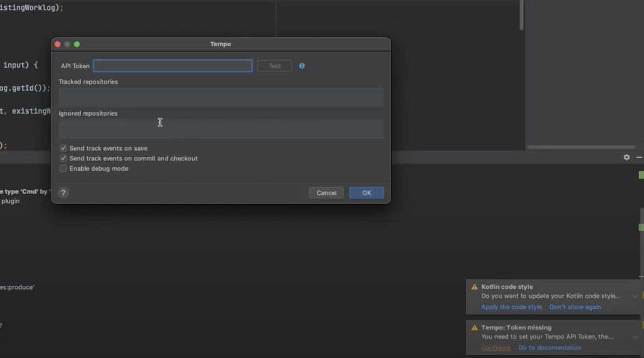
Task: Click the Configure link in Tempo notification
Action: 495,348
